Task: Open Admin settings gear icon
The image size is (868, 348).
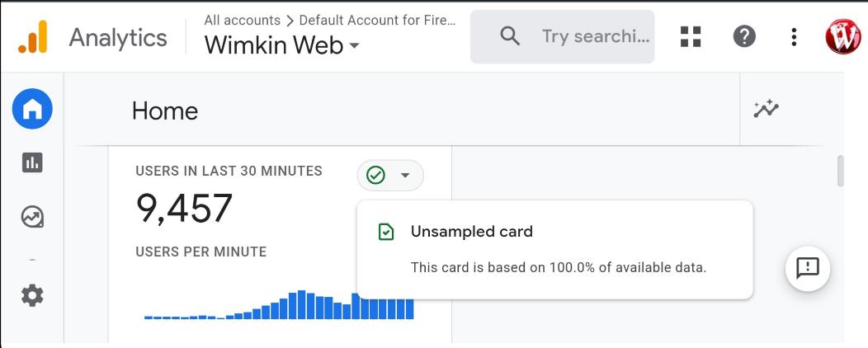Action: pos(32,295)
